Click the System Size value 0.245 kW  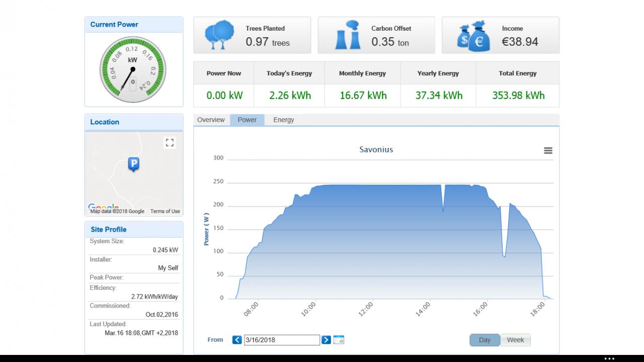click(166, 250)
